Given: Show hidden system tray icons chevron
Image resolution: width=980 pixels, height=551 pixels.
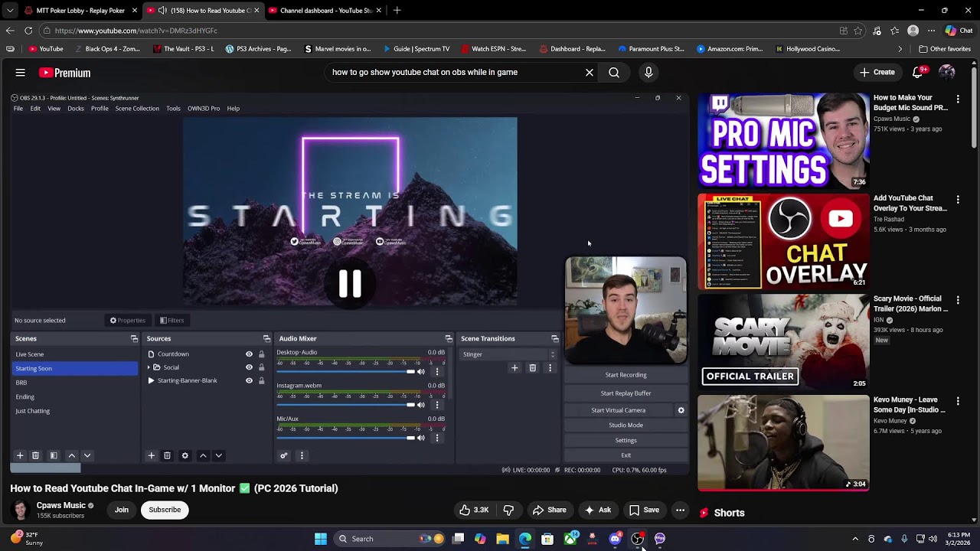Looking at the screenshot, I should pos(855,539).
